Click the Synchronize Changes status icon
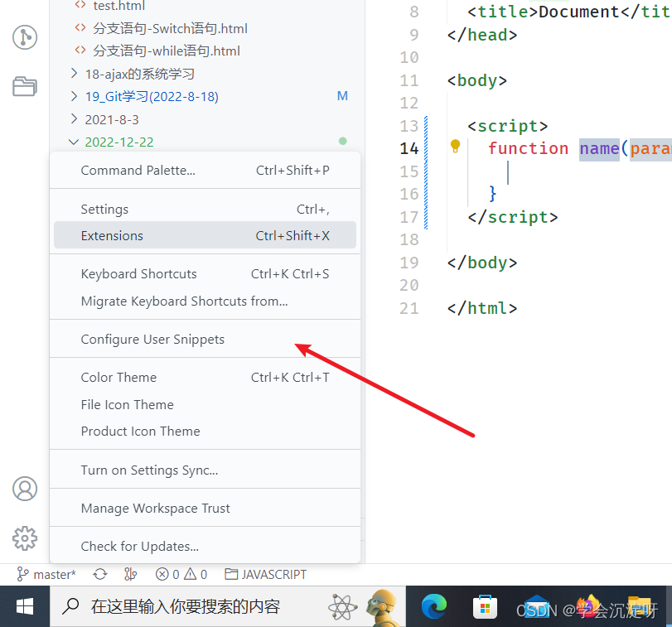The height and width of the screenshot is (627, 672). click(100, 574)
